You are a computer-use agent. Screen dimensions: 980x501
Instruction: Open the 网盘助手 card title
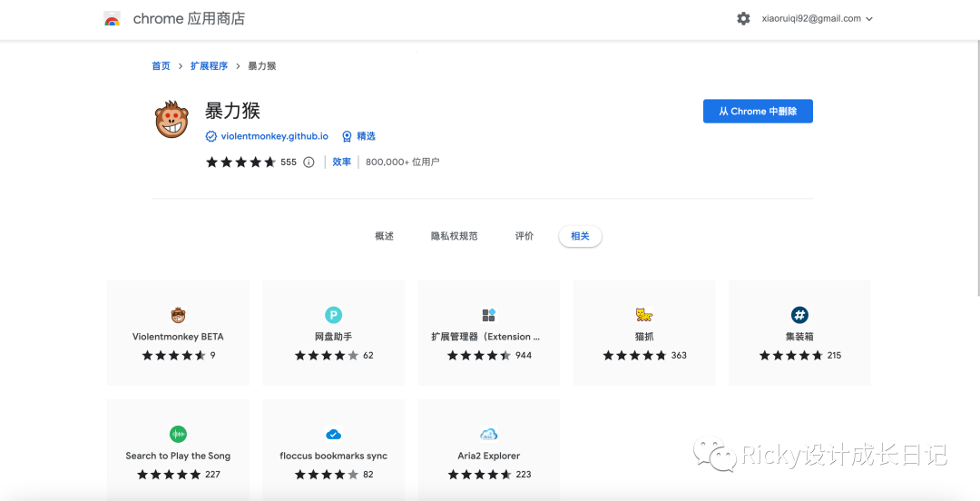(334, 337)
